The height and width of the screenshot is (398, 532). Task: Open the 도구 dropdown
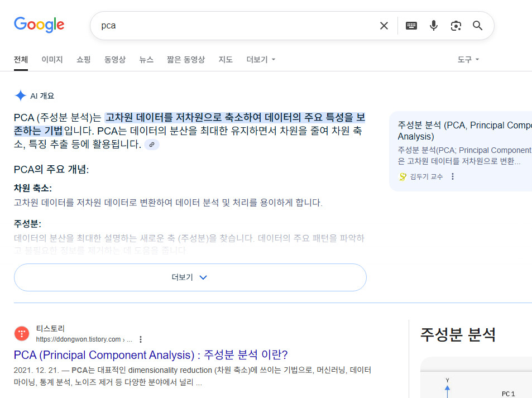pos(468,60)
